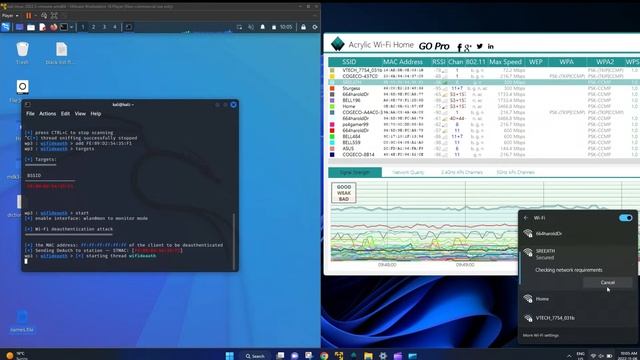This screenshot has height=360, width=640.
Task: Click the Windows taskbar Search box
Action: 255,356
